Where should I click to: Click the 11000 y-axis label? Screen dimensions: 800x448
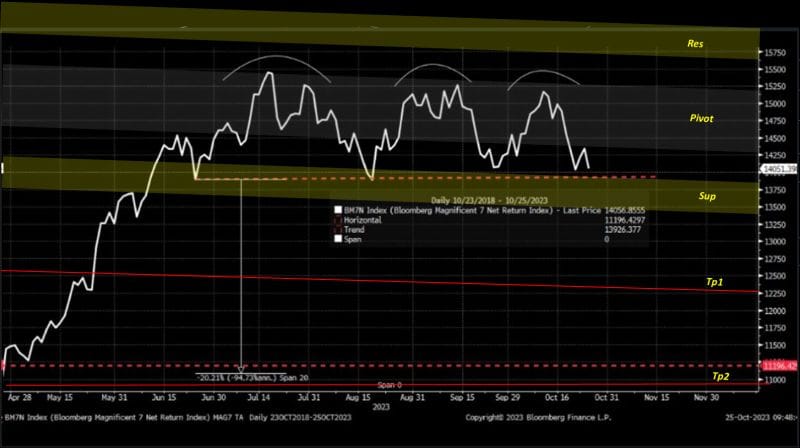point(776,380)
